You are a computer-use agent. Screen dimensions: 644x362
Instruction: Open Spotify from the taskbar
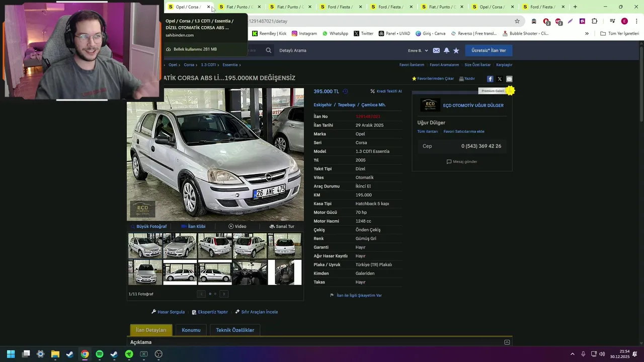point(100,354)
